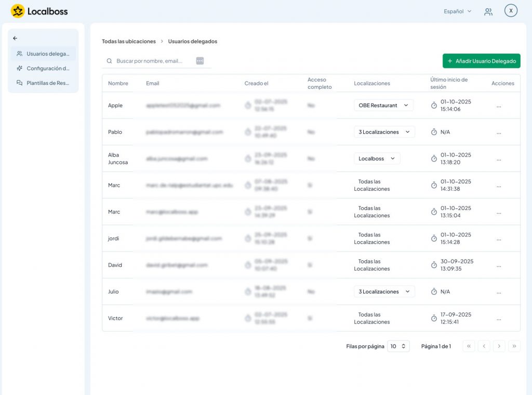532x395 pixels.
Task: Expand OBE Restaurant locations dropdown
Action: [383, 106]
